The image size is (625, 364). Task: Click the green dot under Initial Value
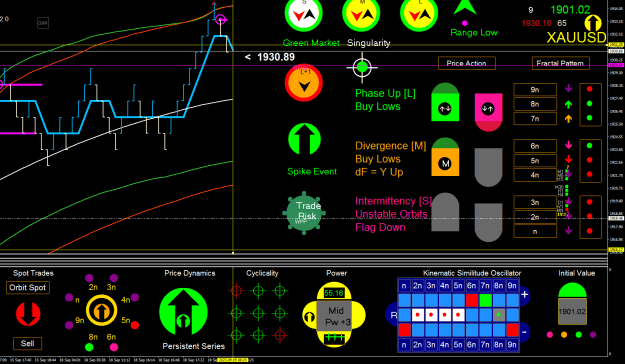pyautogui.click(x=579, y=335)
